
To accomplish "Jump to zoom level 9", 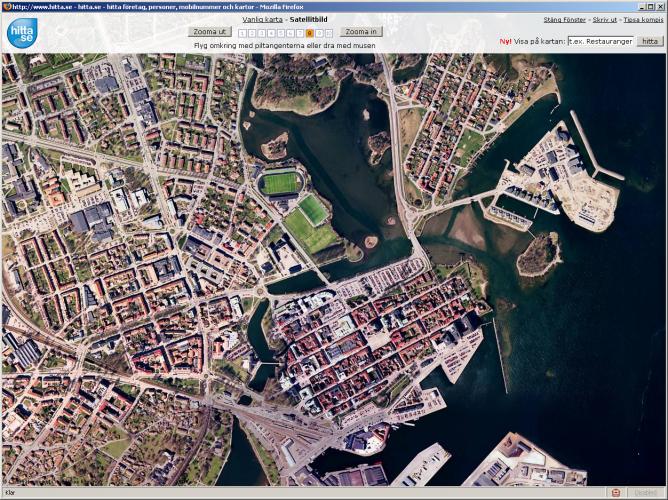I will coord(319,32).
